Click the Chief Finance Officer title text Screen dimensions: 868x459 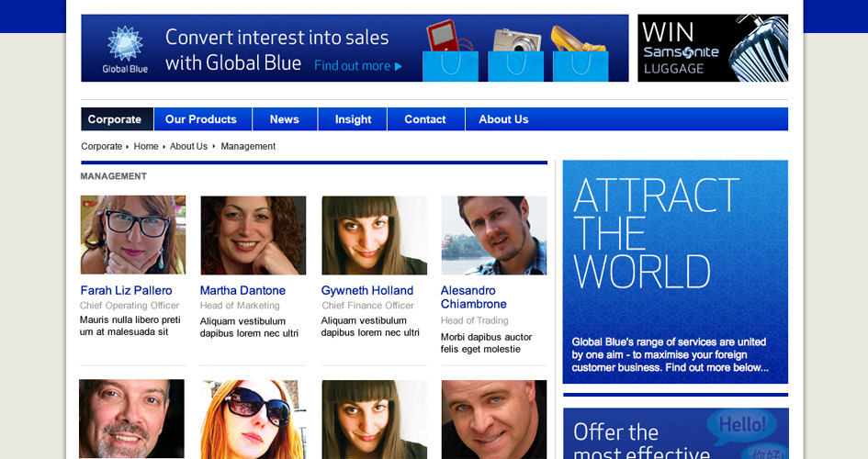(x=367, y=306)
